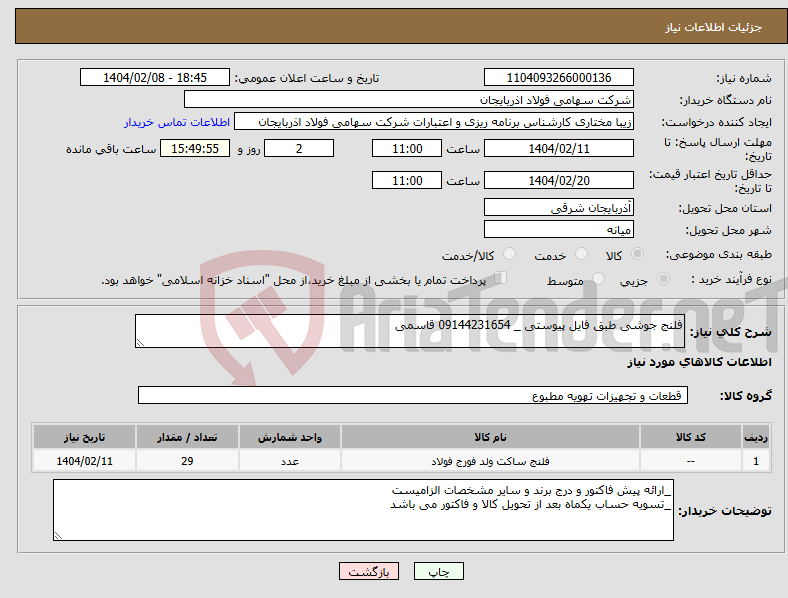This screenshot has height=598, width=788.
Task: Select the متوسط purchase type radio
Action: pyautogui.click(x=598, y=279)
